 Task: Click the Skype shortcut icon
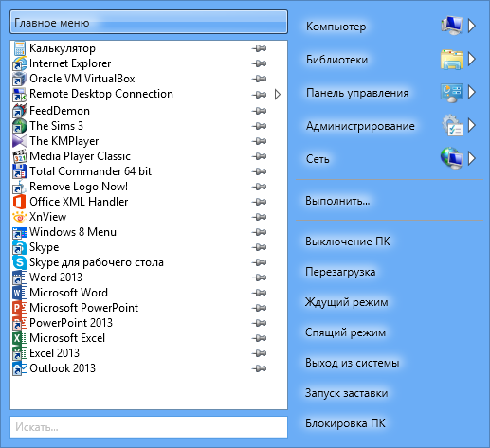click(x=20, y=247)
